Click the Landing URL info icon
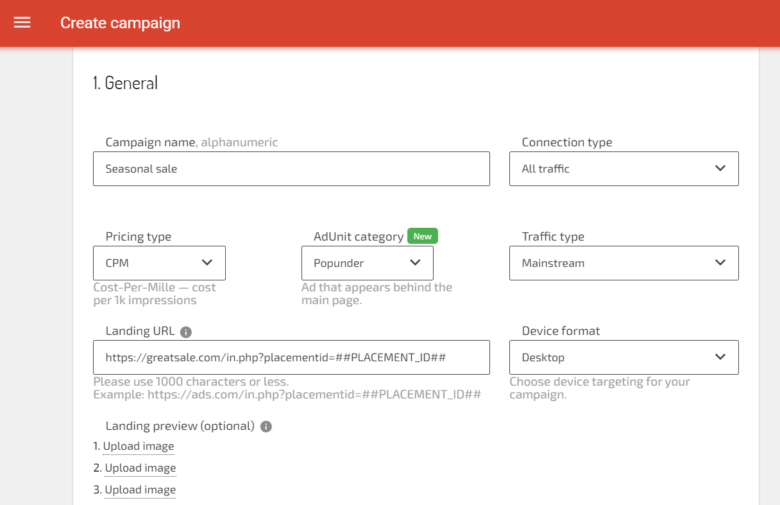Image resolution: width=780 pixels, height=505 pixels. (186, 332)
